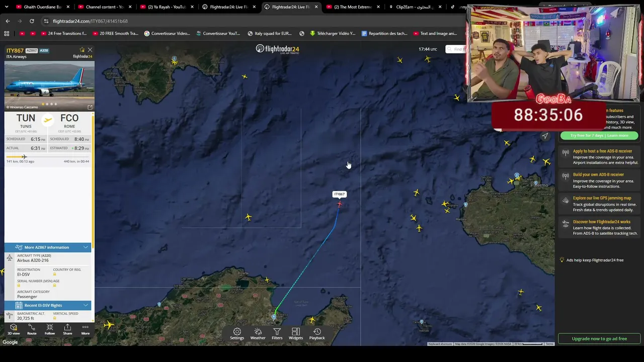Click the FCO arrival airport code
Viewport: 644px width, 362px height.
pyautogui.click(x=69, y=118)
